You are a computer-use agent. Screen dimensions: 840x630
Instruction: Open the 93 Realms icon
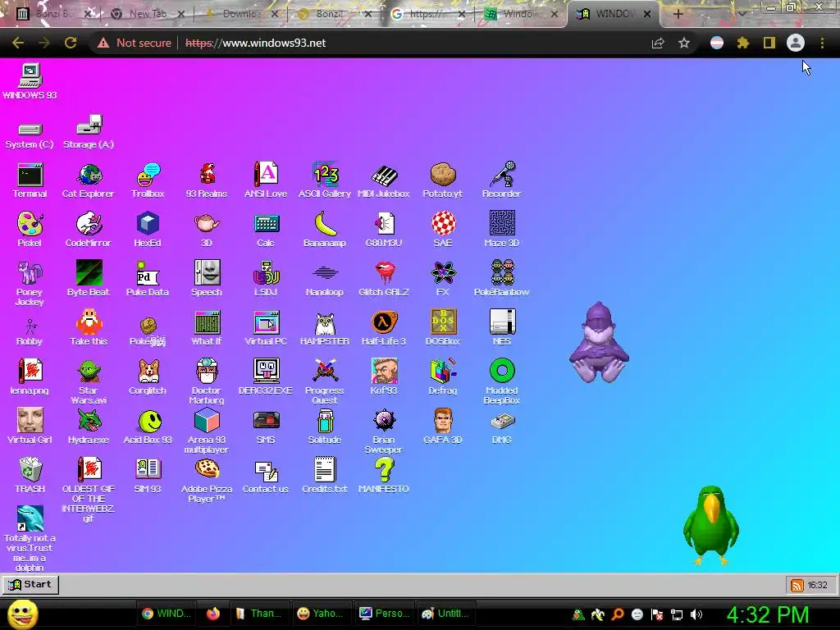coord(207,180)
